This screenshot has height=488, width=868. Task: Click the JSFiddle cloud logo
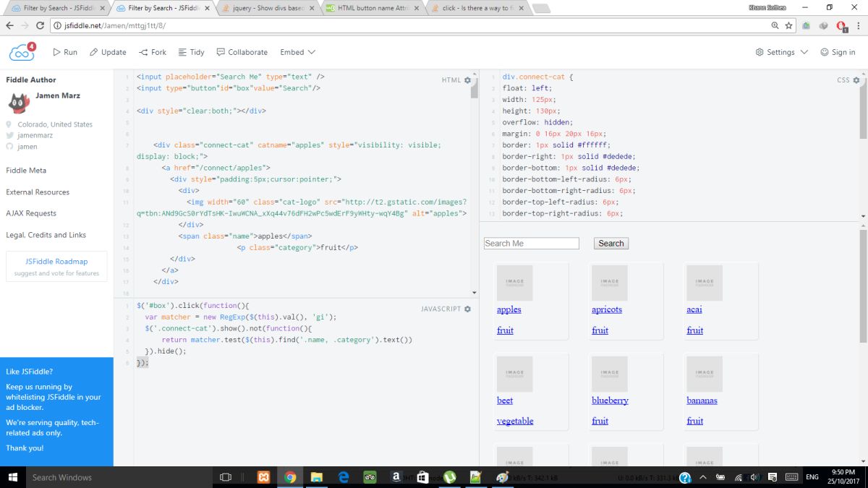click(x=22, y=52)
